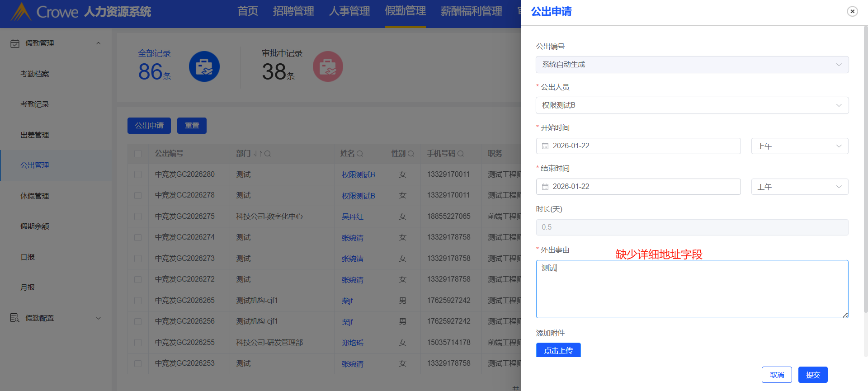
Task: Open 休假管理 in the sidebar
Action: tap(35, 196)
